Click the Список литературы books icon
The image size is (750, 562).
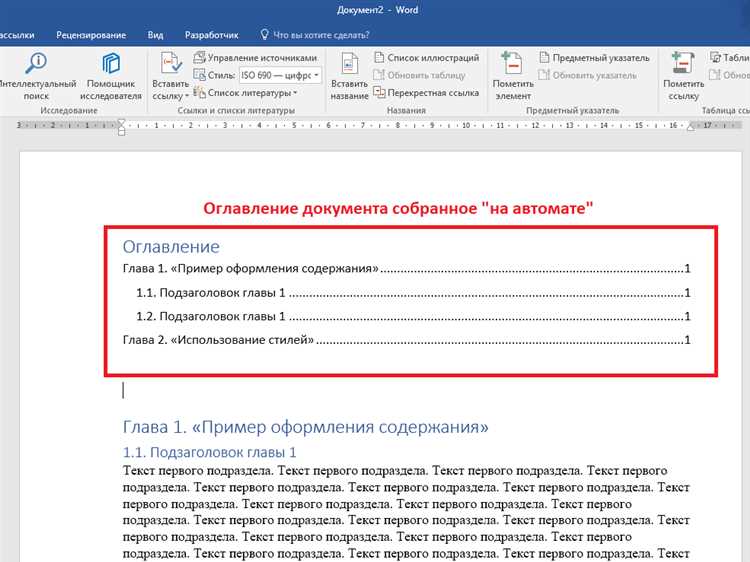click(199, 92)
